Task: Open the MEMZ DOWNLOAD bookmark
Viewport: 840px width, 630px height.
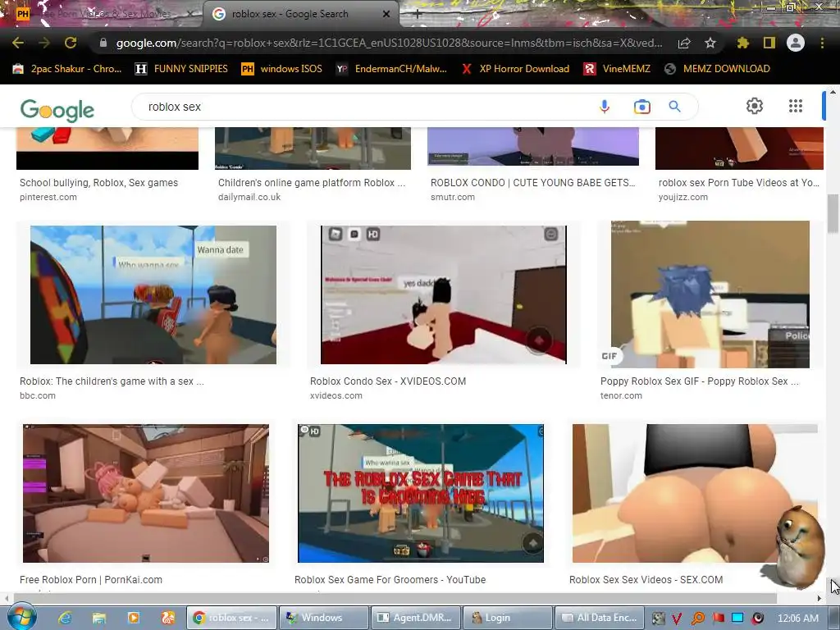Action: pyautogui.click(x=717, y=69)
